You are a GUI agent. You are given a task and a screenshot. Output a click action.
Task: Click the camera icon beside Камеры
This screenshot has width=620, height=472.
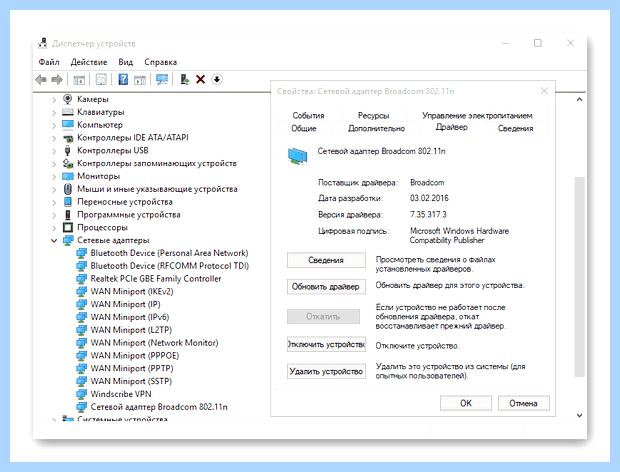click(68, 99)
